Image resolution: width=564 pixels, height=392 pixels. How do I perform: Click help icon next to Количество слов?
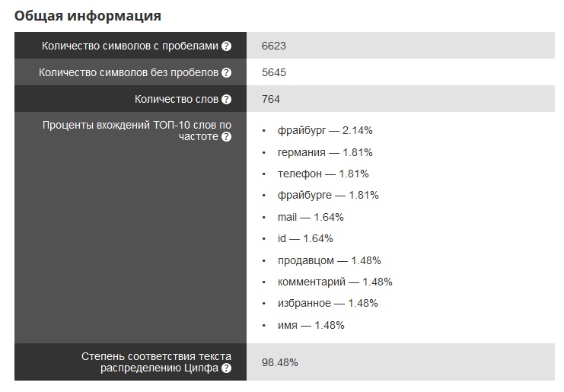226,99
